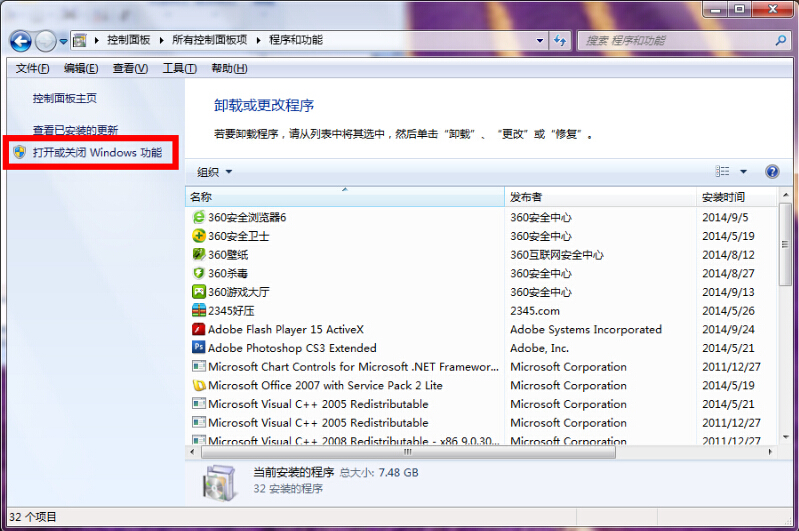The image size is (799, 531).
Task: Click the vertical scrollbar of program list
Action: [787, 320]
